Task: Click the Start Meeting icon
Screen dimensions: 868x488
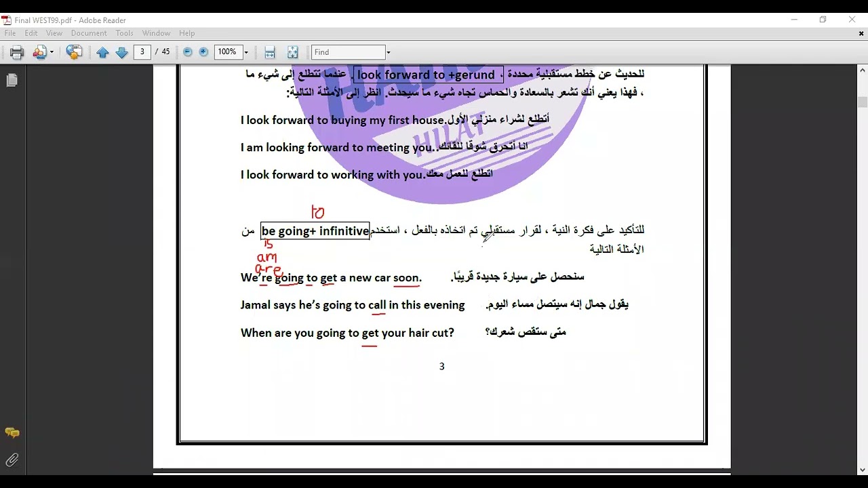Action: pyautogui.click(x=74, y=52)
